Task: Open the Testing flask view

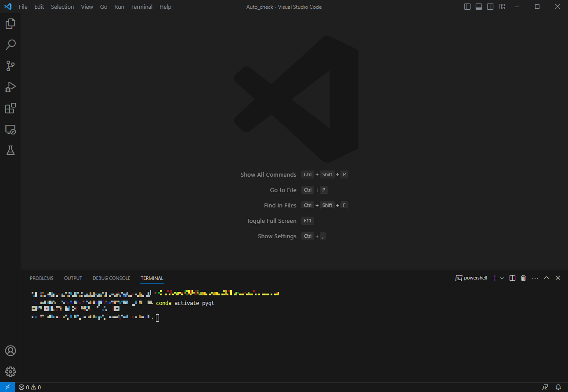Action: [x=11, y=150]
